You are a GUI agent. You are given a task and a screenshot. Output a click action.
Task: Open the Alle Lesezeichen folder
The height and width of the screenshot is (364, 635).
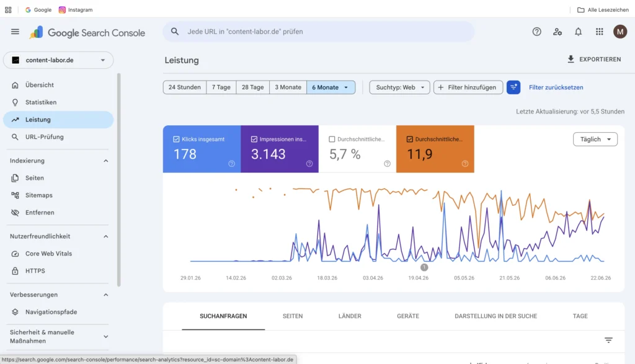603,10
